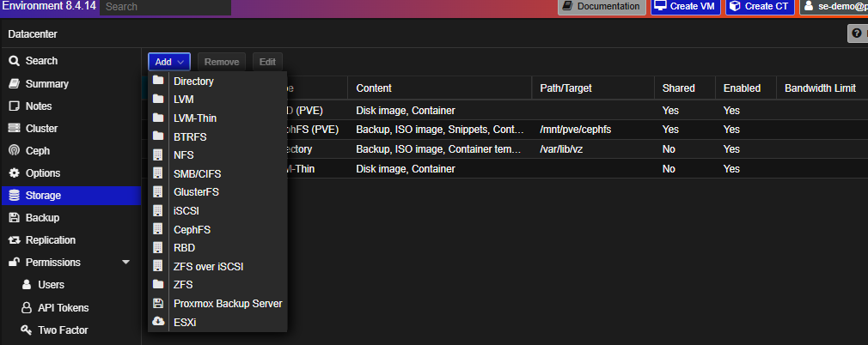The height and width of the screenshot is (345, 868).
Task: Sort by the Bandwidth Limit column header
Action: tap(822, 88)
